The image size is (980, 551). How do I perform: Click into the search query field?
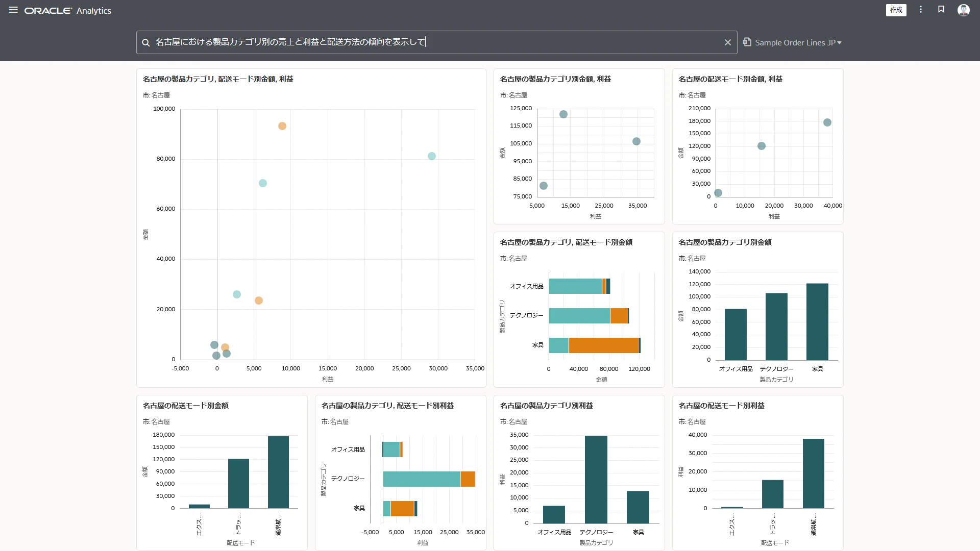(x=436, y=42)
